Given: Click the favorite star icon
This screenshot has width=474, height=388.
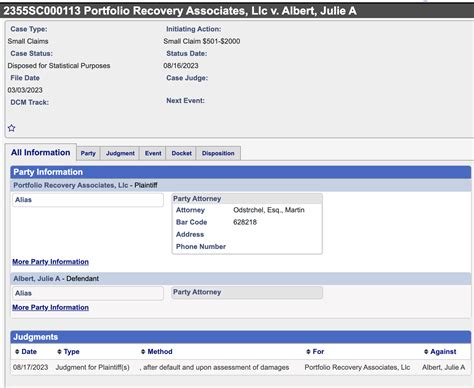Looking at the screenshot, I should 11,128.
